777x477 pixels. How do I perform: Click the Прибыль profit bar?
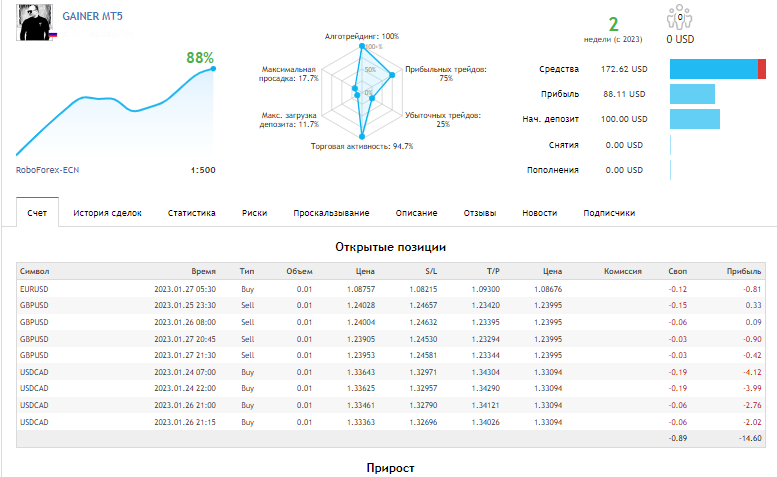coord(692,94)
